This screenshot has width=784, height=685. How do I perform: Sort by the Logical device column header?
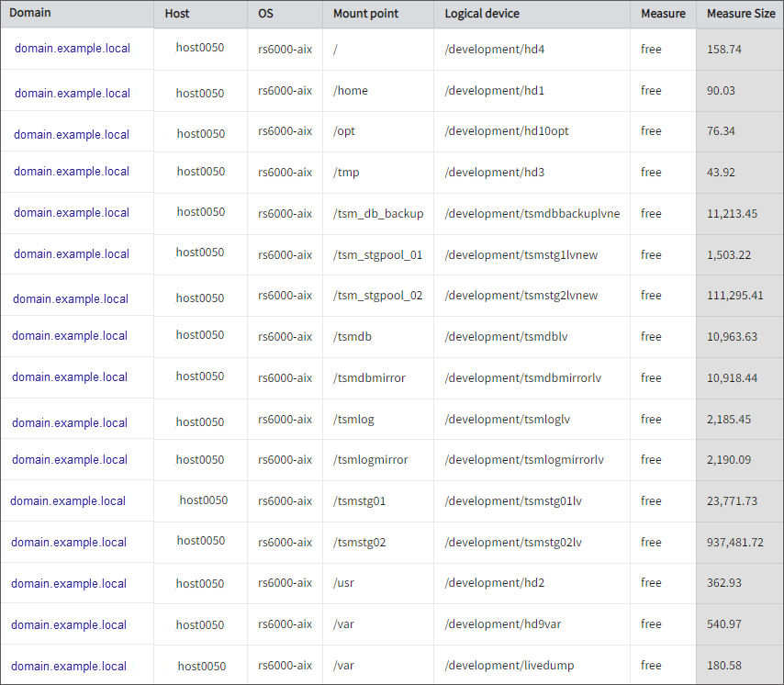[480, 13]
